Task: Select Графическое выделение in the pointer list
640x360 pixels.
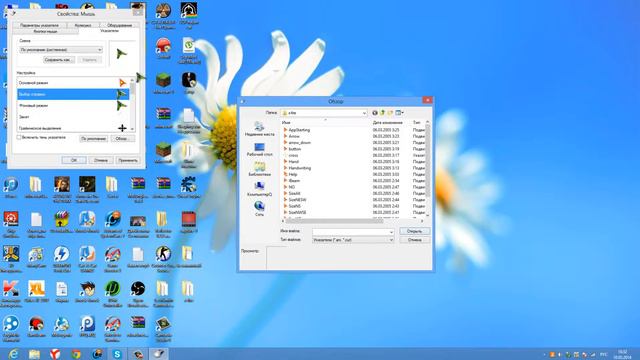Action: [x=73, y=128]
